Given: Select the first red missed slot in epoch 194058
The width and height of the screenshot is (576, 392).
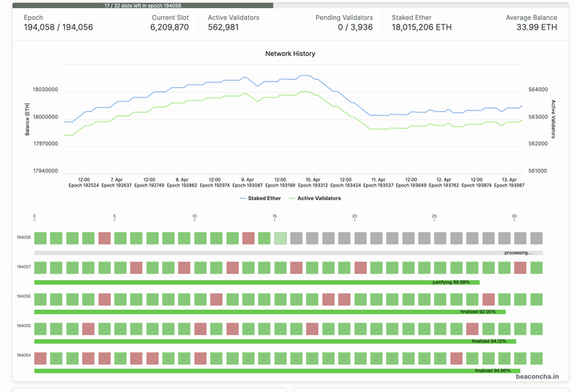Looking at the screenshot, I should pyautogui.click(x=104, y=238).
